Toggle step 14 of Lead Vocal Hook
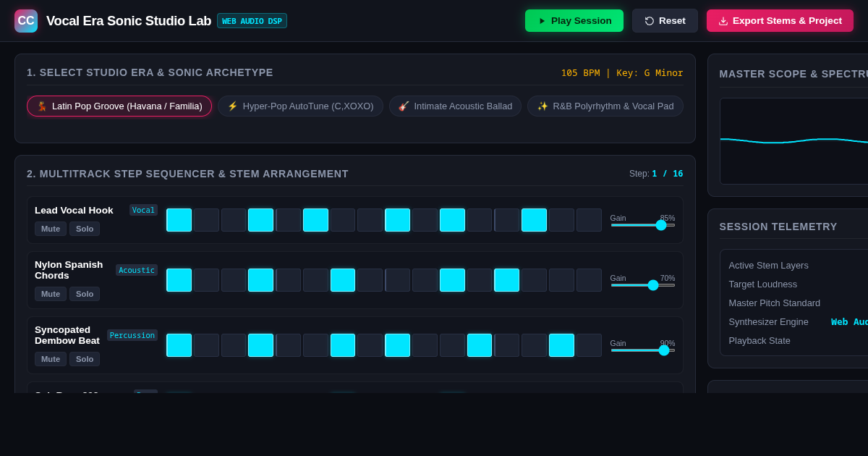 (x=535, y=220)
